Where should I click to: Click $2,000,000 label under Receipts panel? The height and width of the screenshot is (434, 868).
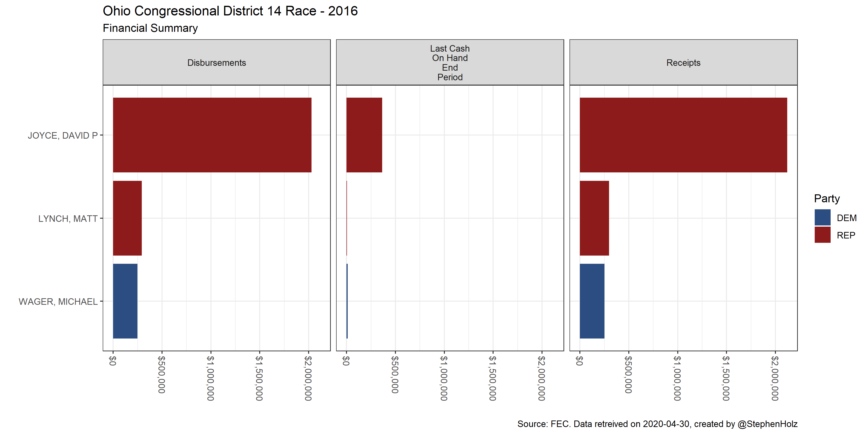(775, 378)
